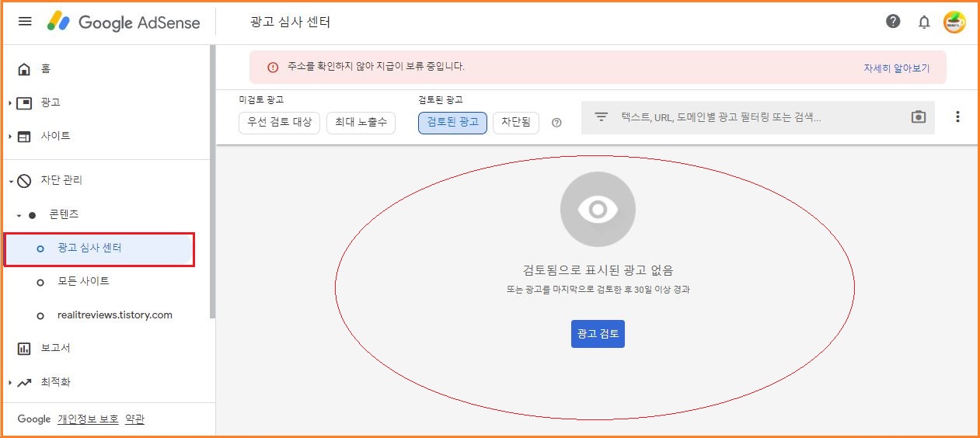Expand the 최적화 sidebar section arrow
The image size is (980, 438).
pos(9,382)
